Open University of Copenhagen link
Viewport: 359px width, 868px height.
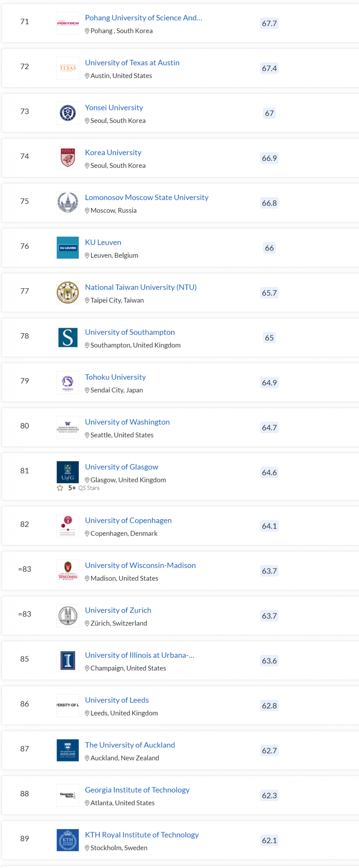pyautogui.click(x=128, y=520)
